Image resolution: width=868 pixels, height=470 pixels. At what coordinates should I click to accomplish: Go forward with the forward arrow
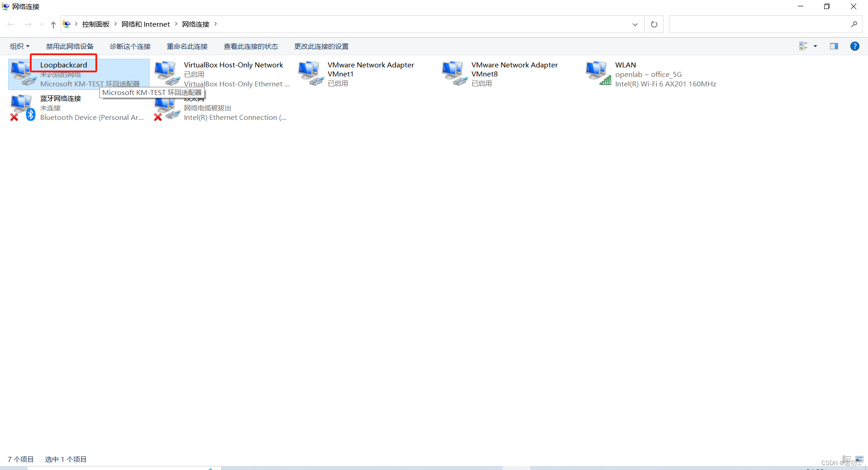point(28,24)
